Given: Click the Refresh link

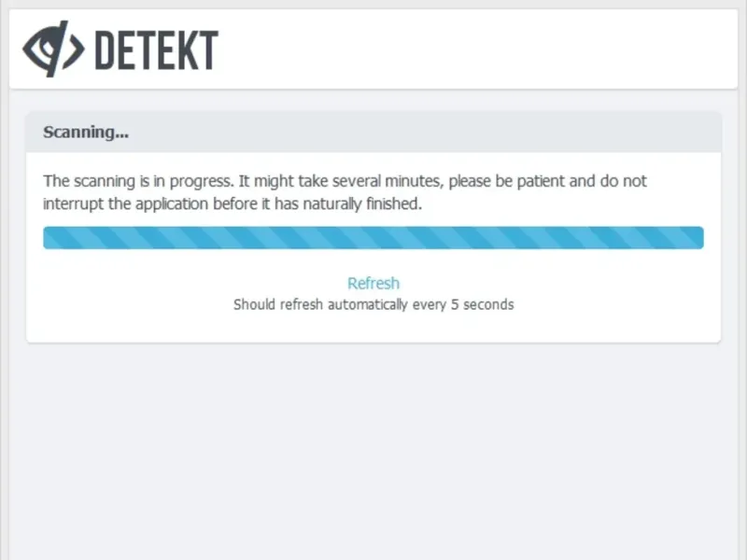Looking at the screenshot, I should point(373,283).
